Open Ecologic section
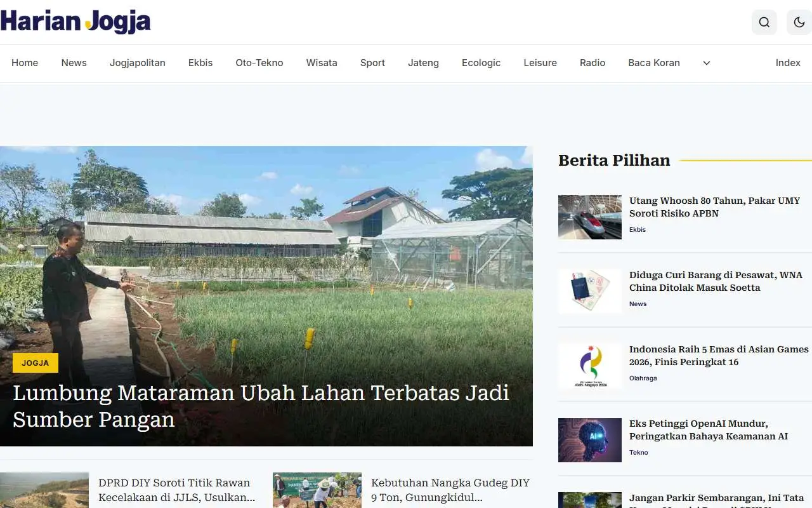The width and height of the screenshot is (812, 508). (481, 63)
